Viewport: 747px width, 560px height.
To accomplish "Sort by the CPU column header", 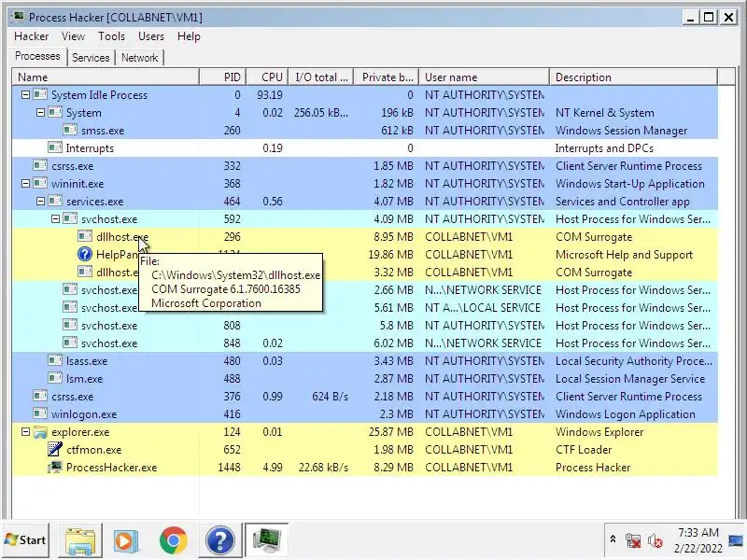I will pyautogui.click(x=267, y=77).
